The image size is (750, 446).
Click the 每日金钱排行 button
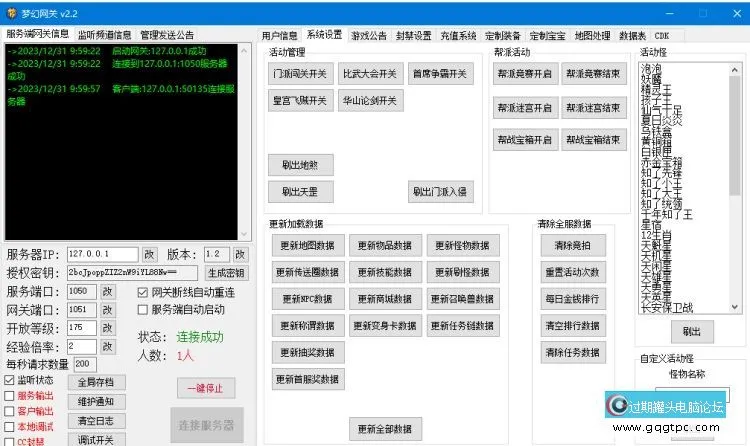coord(573,299)
